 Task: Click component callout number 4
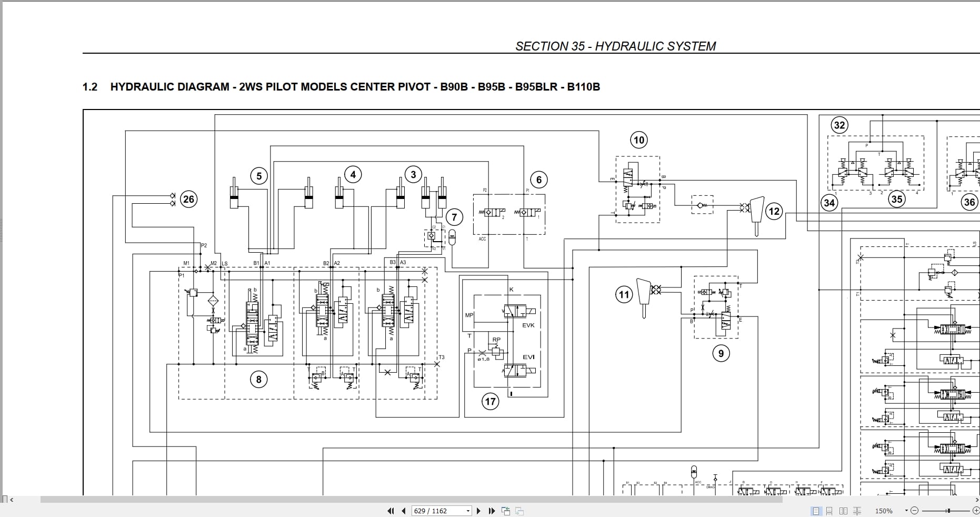coord(353,174)
